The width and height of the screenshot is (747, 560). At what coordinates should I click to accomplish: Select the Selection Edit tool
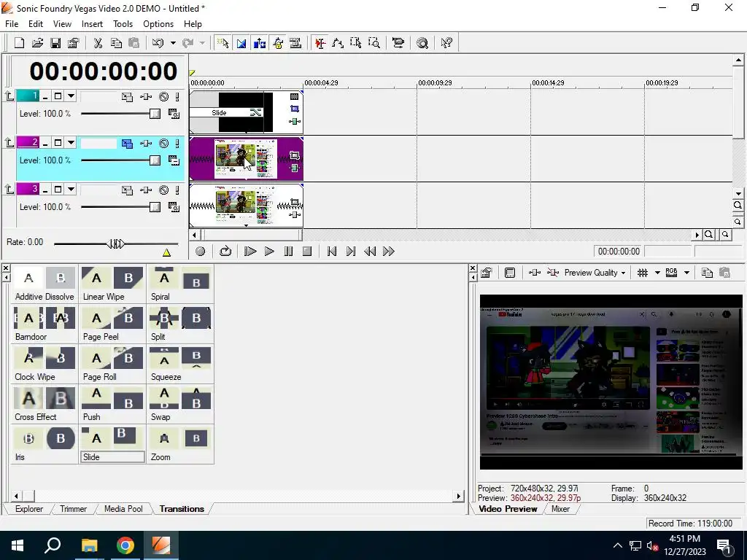[356, 43]
